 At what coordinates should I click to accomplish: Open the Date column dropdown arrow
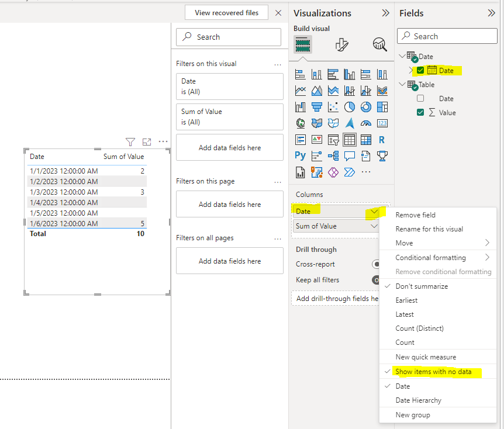point(374,212)
